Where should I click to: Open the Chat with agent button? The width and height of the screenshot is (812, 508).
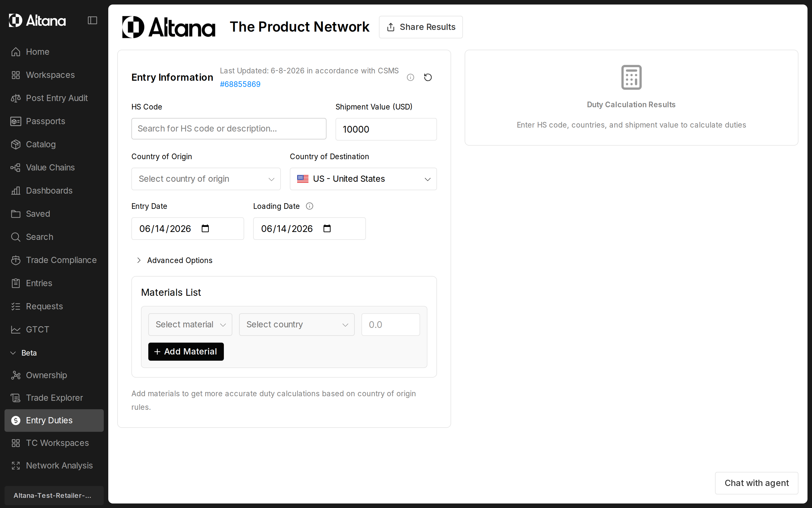tap(756, 483)
